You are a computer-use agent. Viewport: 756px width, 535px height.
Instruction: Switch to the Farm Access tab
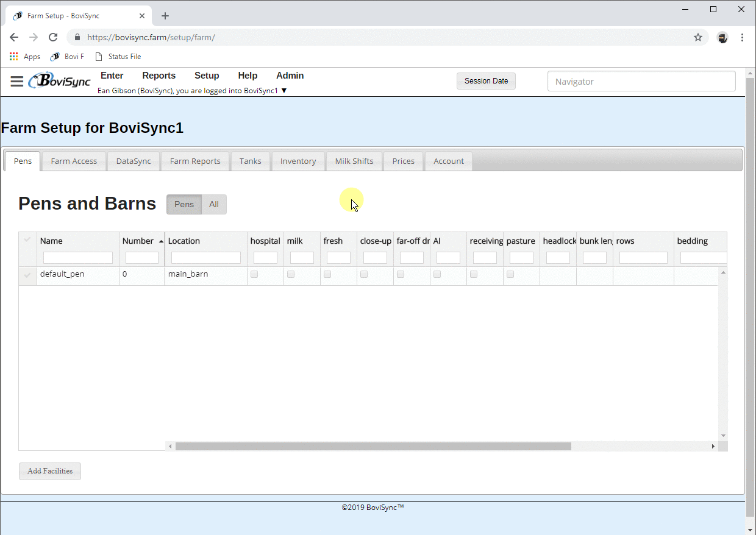pos(74,161)
